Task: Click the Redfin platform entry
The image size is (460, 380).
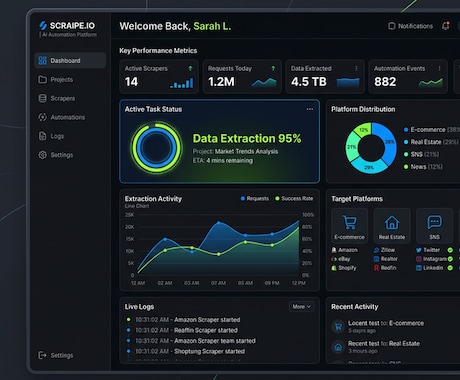Action: [x=385, y=268]
